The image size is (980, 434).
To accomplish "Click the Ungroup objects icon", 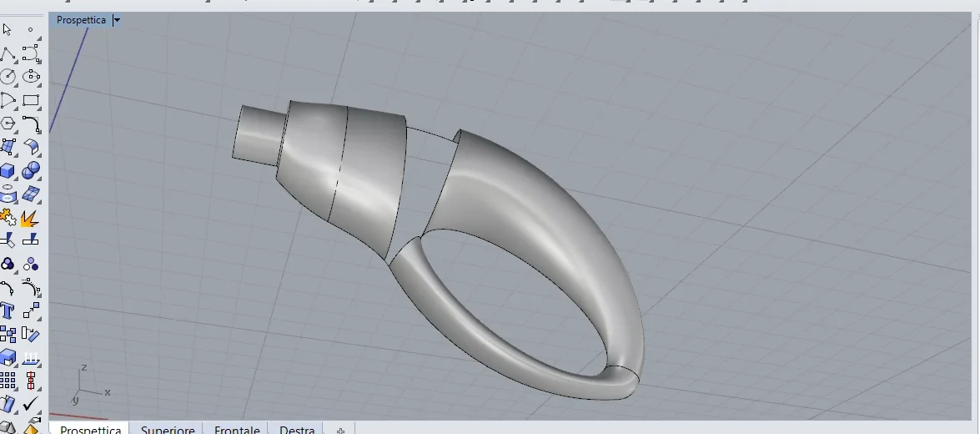I will 31,264.
